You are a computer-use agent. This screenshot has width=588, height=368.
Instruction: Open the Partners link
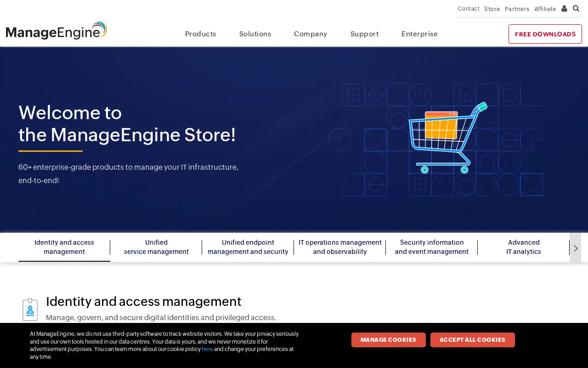517,9
